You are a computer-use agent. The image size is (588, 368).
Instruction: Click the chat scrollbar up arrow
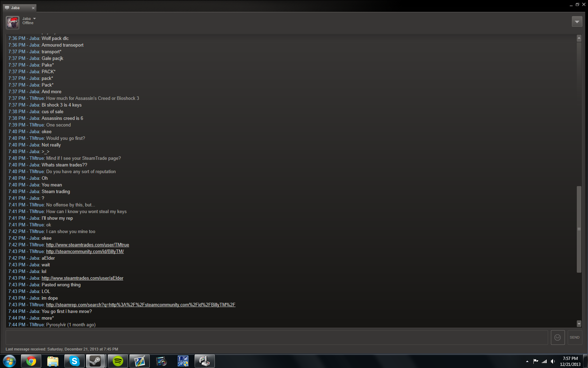pyautogui.click(x=579, y=38)
